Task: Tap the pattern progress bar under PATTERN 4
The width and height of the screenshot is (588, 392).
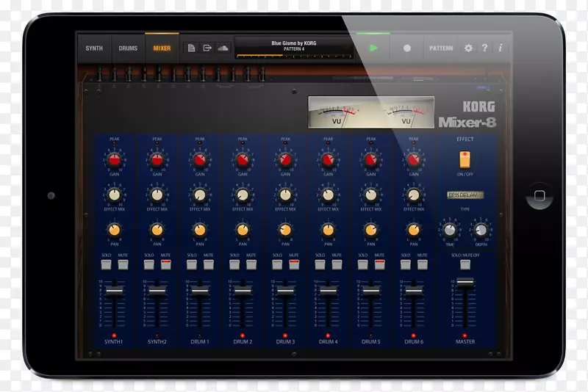Action: [x=293, y=56]
